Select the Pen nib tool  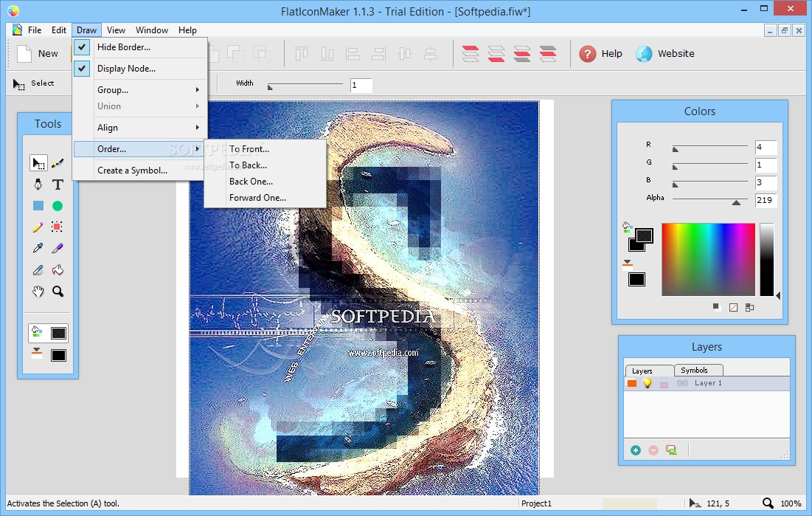[38, 184]
